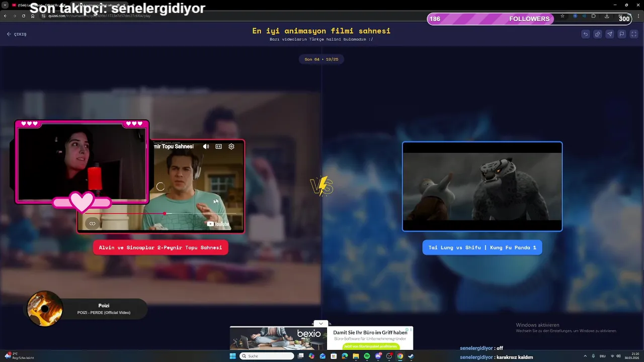This screenshot has height=362, width=644.
Task: Open the Chrome three-dot menu
Action: 638,16
